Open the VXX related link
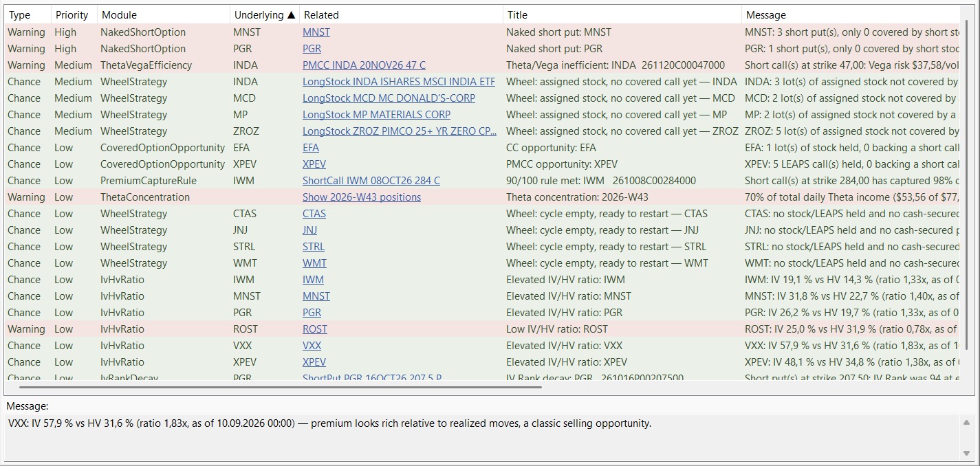The height and width of the screenshot is (466, 980). (312, 346)
